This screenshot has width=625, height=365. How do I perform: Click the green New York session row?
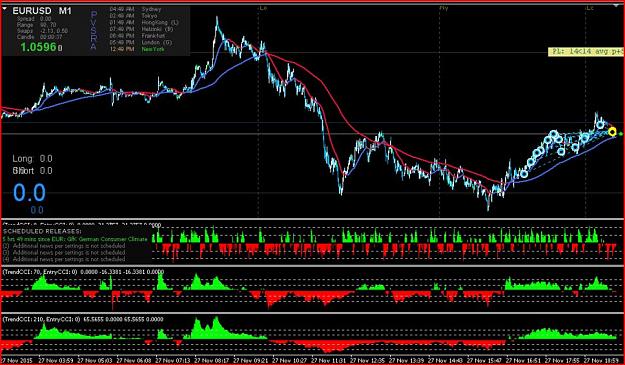137,49
